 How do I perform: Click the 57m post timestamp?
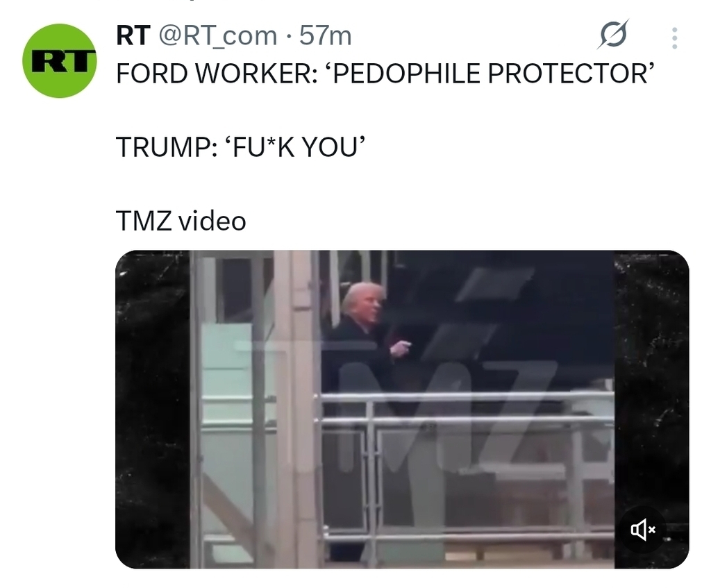click(325, 35)
